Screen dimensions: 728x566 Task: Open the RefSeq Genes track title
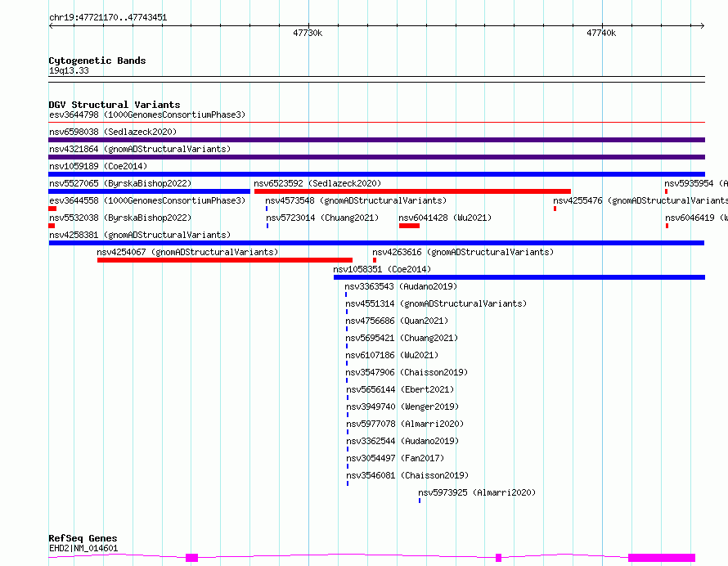83,538
